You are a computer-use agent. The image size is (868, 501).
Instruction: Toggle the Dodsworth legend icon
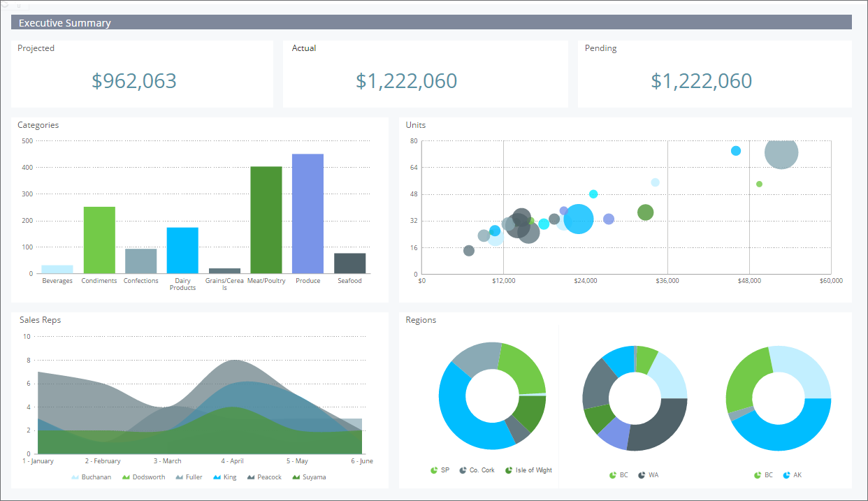126,477
